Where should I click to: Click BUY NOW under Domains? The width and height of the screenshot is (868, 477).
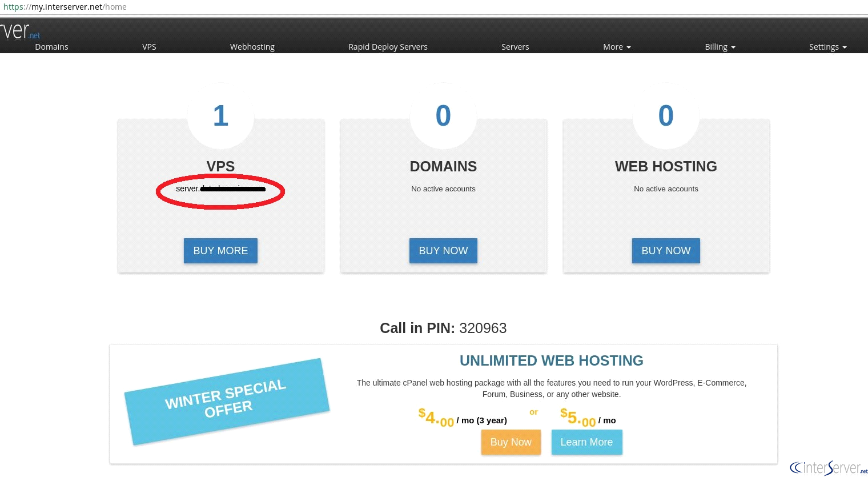pyautogui.click(x=443, y=251)
